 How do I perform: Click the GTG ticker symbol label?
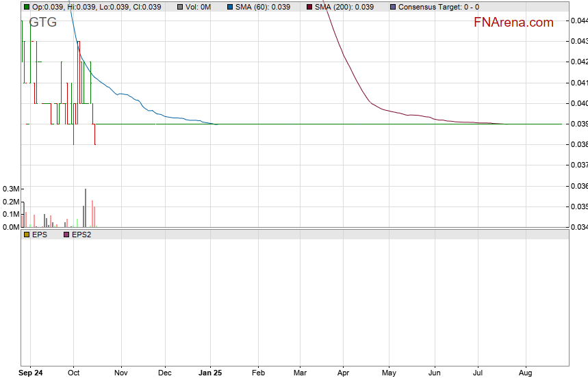(42, 22)
